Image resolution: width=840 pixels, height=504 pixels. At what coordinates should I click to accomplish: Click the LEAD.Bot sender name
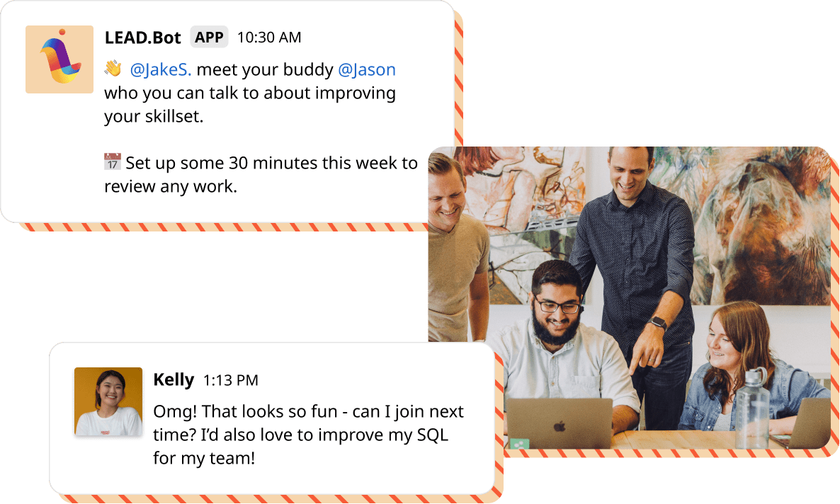[142, 38]
